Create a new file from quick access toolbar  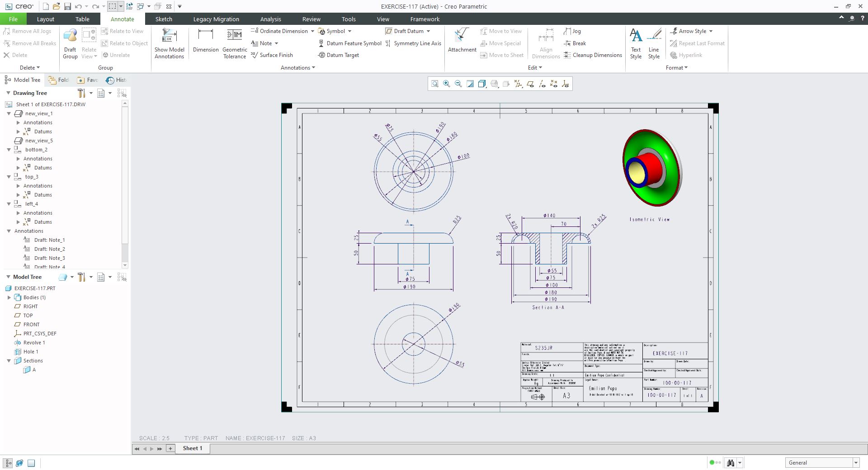pyautogui.click(x=46, y=6)
